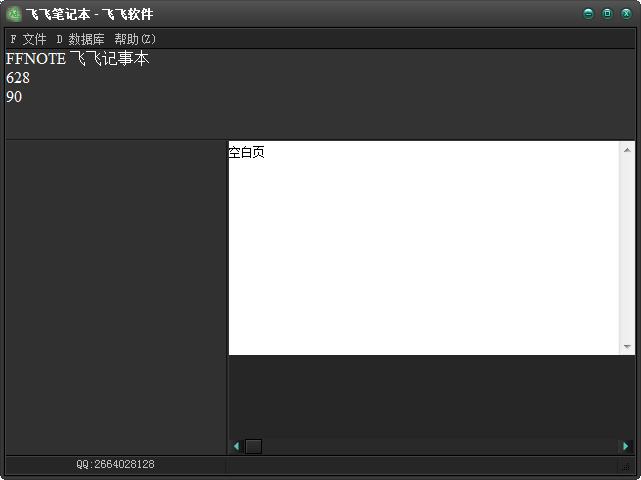Click the FFNOTE 飞飞记事本 heading text
The width and height of the screenshot is (641, 480).
pyautogui.click(x=77, y=58)
